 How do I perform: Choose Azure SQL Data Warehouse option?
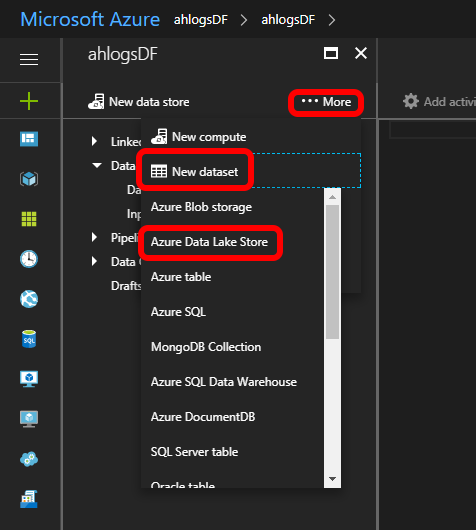(224, 382)
